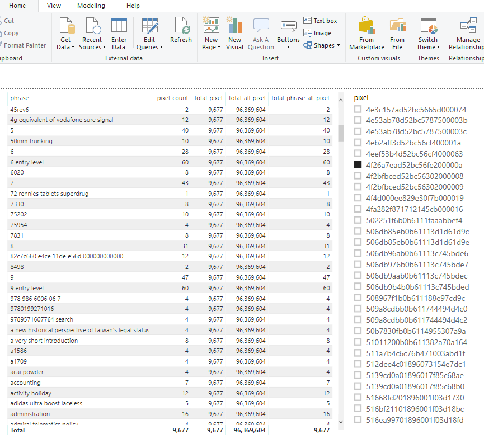Check pixel 502251f6b0b6111faaabbef4
This screenshot has height=448, width=484.
(x=358, y=220)
